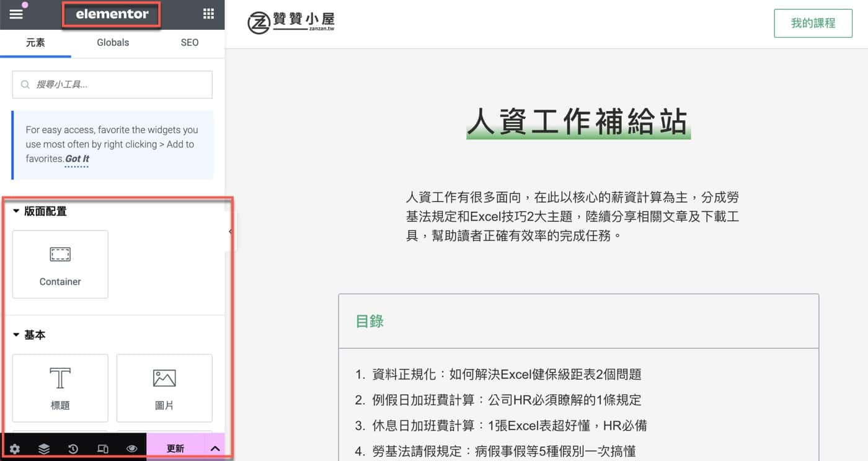Collapse the 版面配置 section
This screenshot has width=868, height=461.
pyautogui.click(x=40, y=211)
